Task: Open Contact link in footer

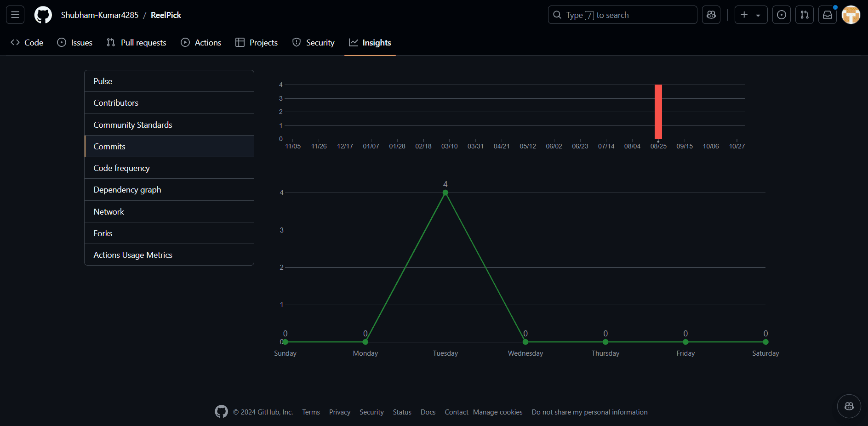Action: pos(457,412)
